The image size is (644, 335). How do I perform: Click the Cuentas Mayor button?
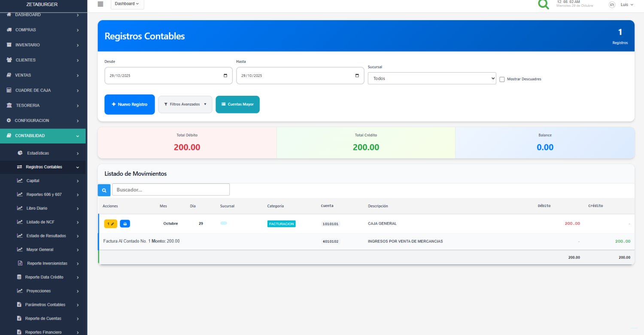pos(237,104)
